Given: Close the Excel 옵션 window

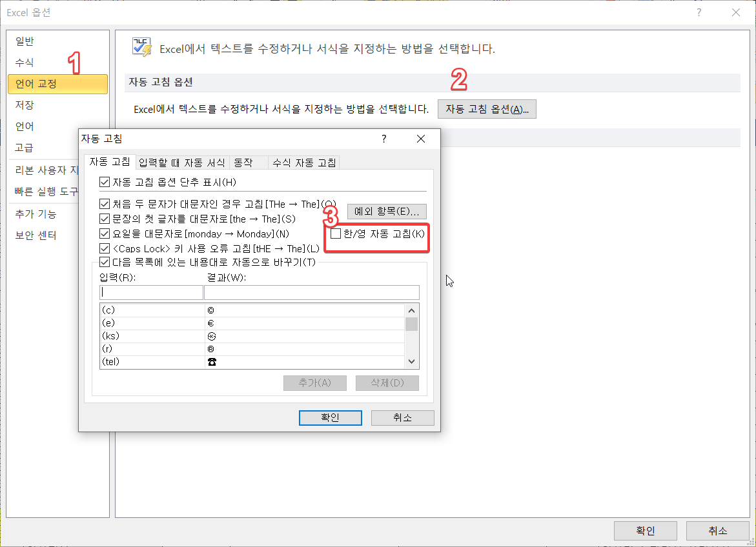Looking at the screenshot, I should coord(736,12).
